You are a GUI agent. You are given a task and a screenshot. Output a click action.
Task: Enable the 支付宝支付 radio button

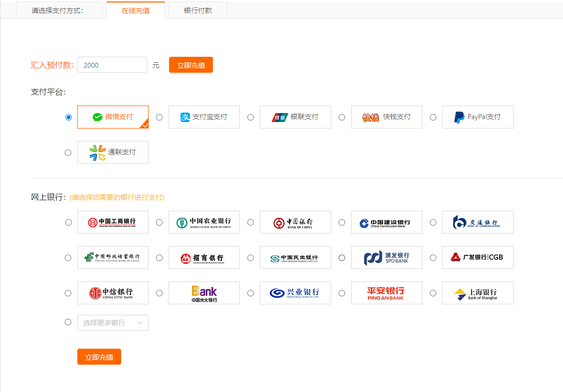[x=160, y=117]
